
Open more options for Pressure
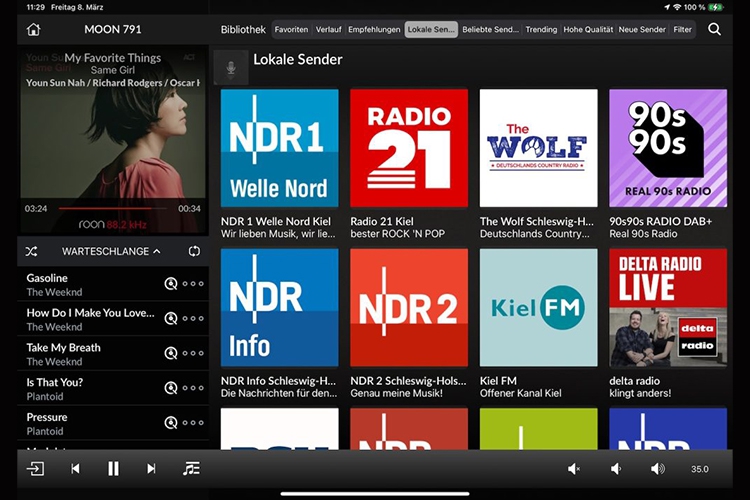tap(193, 423)
